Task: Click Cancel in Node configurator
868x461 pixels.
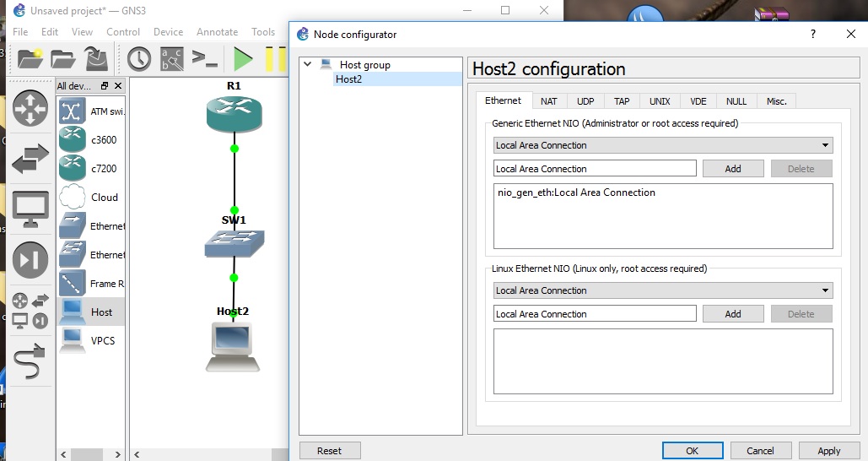Action: pyautogui.click(x=760, y=451)
